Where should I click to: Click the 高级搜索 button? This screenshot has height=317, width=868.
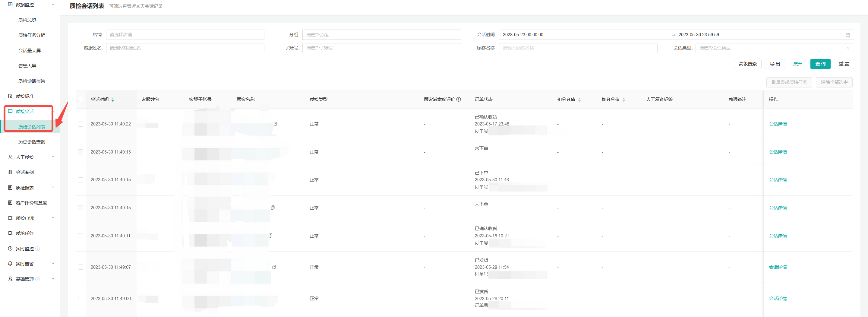pos(747,64)
